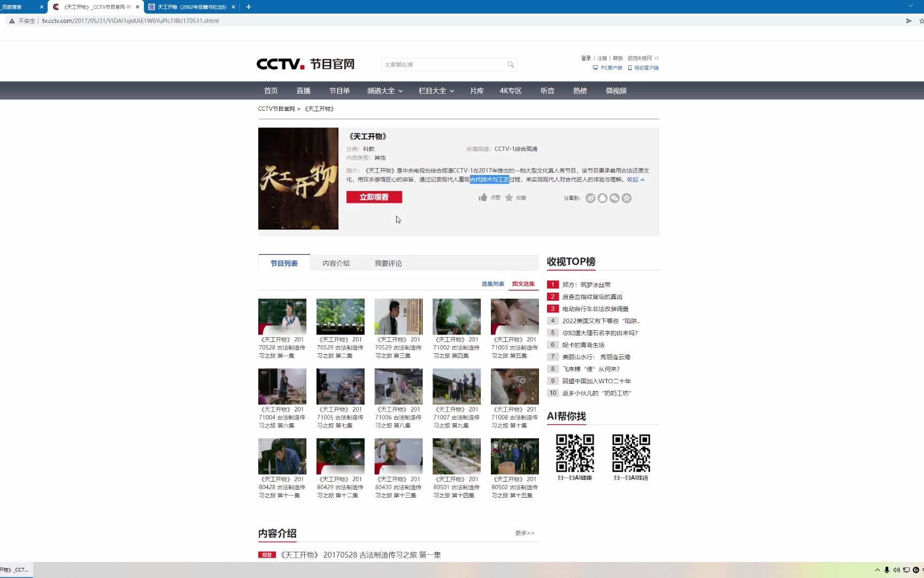Open a new browser tab
The image size is (924, 578).
249,7
